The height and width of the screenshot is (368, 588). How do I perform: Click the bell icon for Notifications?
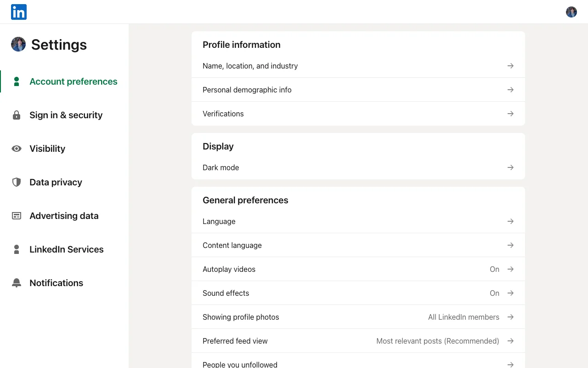[17, 283]
